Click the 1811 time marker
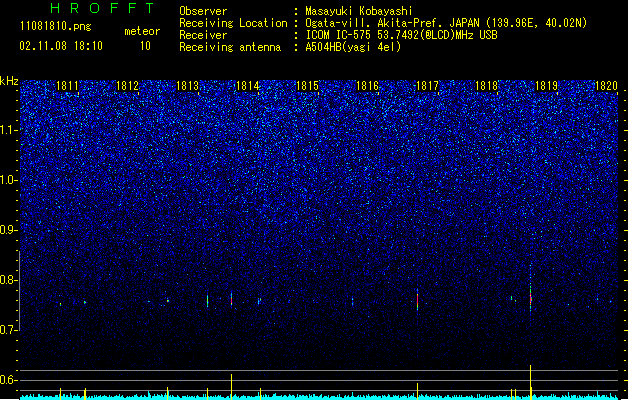This screenshot has width=629, height=400. pos(67,86)
